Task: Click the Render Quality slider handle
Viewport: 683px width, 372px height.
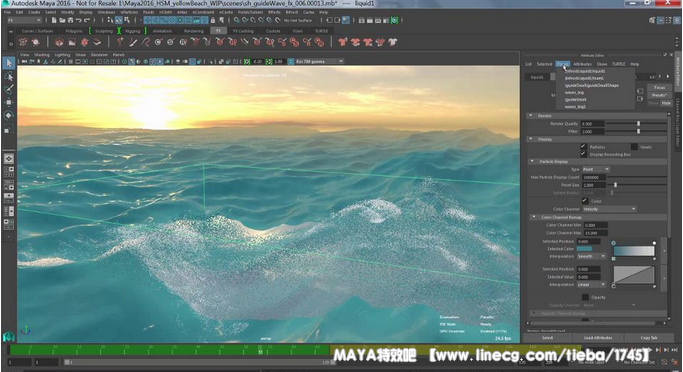Action: 639,124
